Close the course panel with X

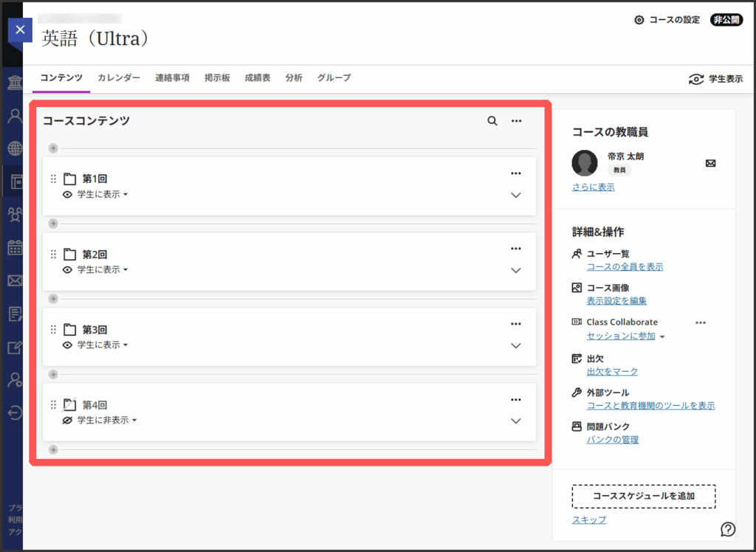tap(20, 30)
